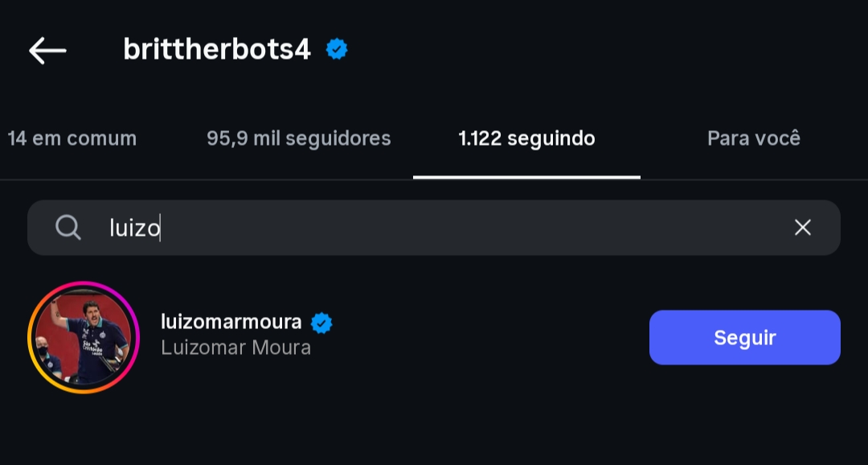Screen dimensions: 868x465
Task: Open the luizomarmoura story ring avatar
Action: tap(84, 337)
